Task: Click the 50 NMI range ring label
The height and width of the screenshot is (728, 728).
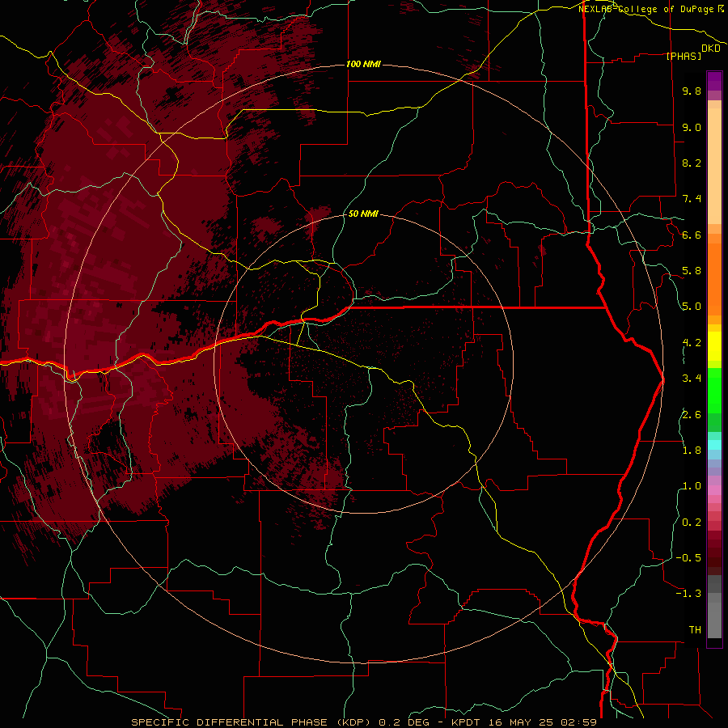Action: click(x=363, y=214)
